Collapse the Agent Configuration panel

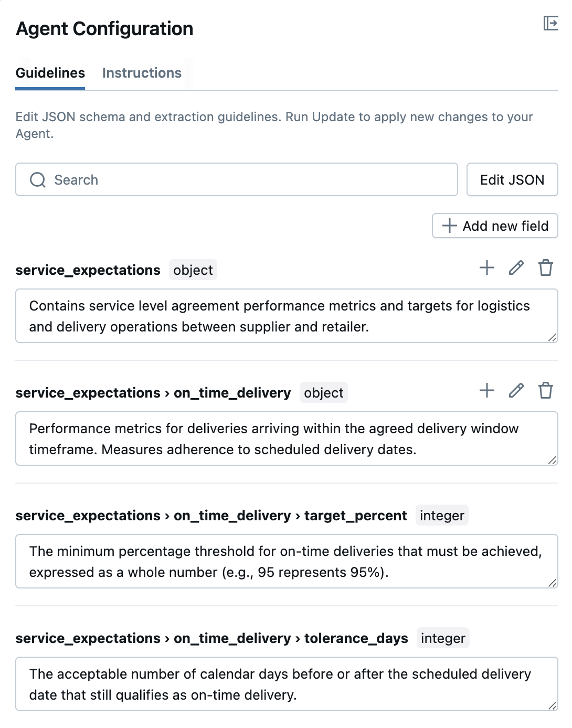[x=550, y=24]
